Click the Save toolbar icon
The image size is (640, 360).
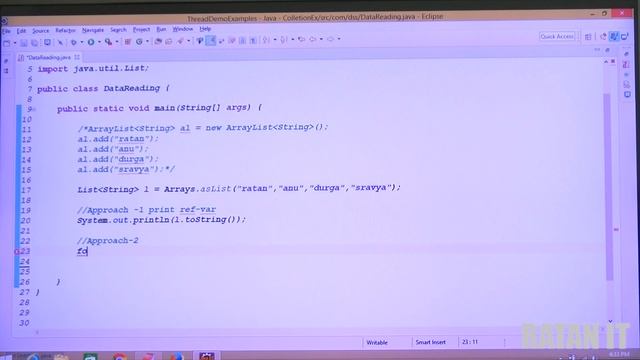24,43
